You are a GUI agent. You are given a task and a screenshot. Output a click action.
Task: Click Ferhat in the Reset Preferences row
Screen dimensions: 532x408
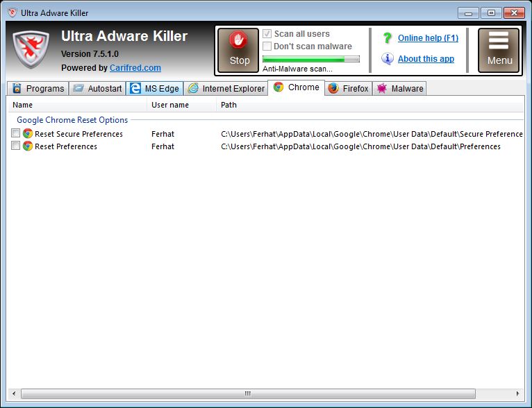[x=163, y=146]
